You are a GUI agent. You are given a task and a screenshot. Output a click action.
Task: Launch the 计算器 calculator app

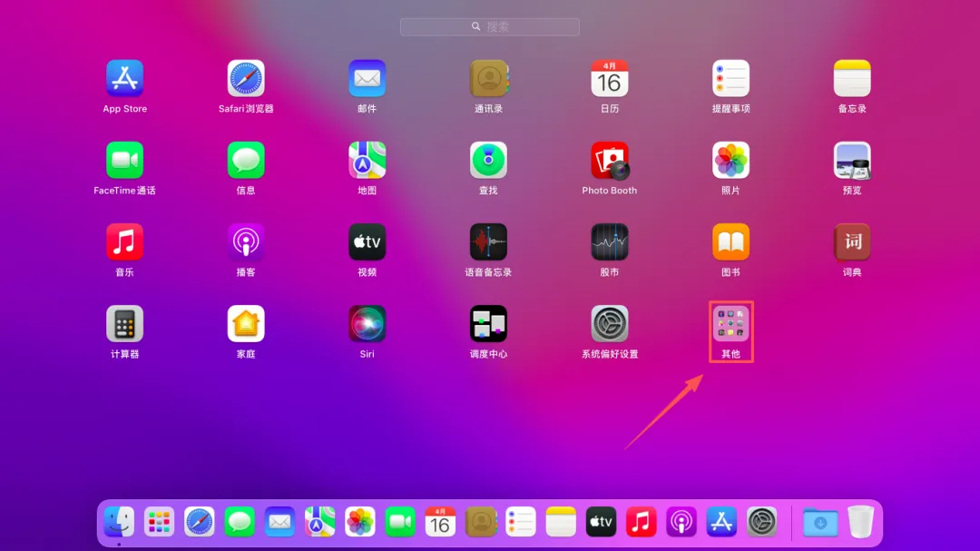tap(124, 325)
